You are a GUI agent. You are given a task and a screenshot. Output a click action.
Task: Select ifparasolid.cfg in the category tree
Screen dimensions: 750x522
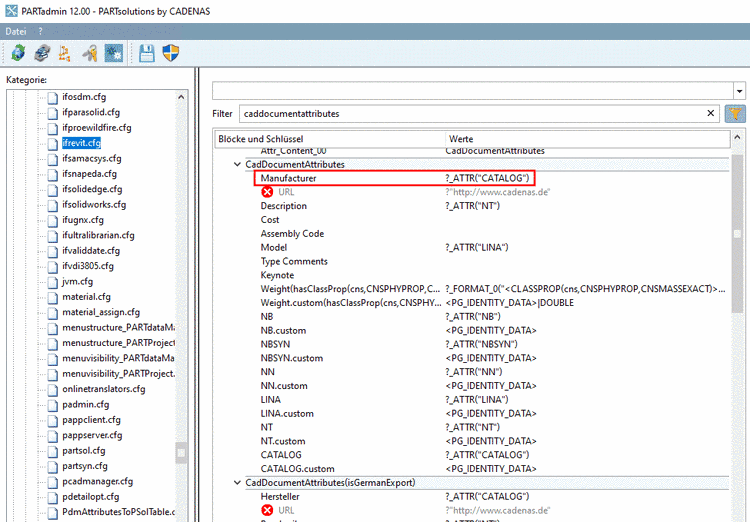[x=91, y=112]
